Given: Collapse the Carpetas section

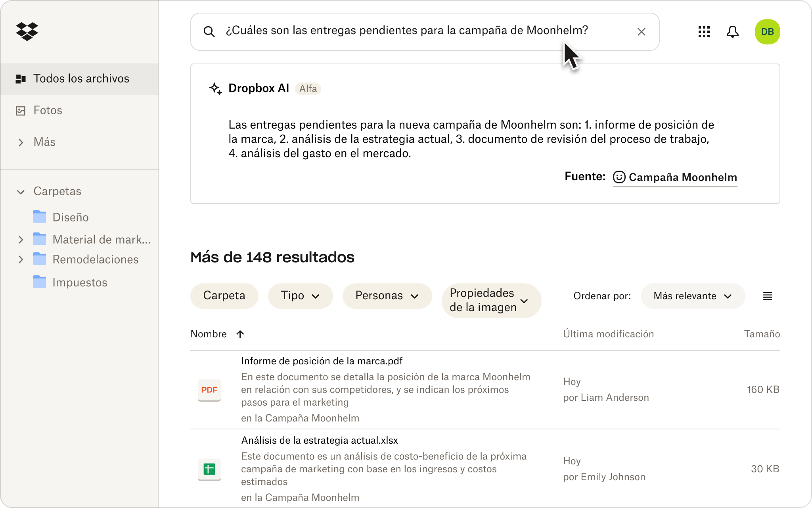Looking at the screenshot, I should pyautogui.click(x=21, y=192).
